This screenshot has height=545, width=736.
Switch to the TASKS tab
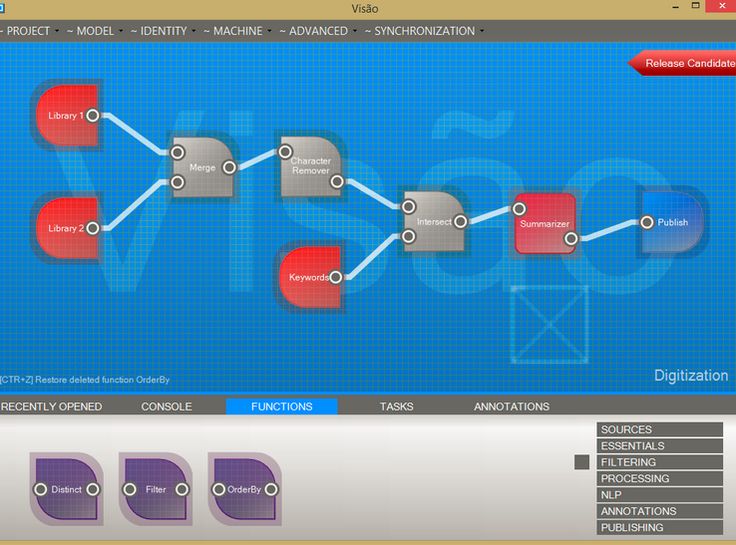click(397, 407)
